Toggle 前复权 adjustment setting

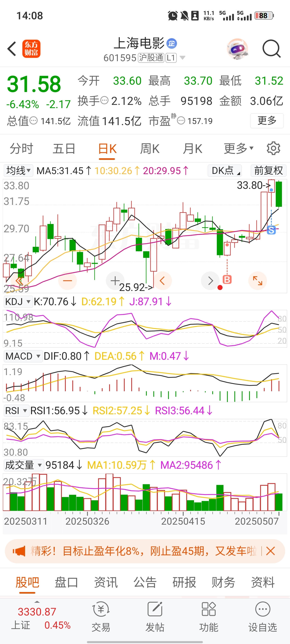click(269, 171)
